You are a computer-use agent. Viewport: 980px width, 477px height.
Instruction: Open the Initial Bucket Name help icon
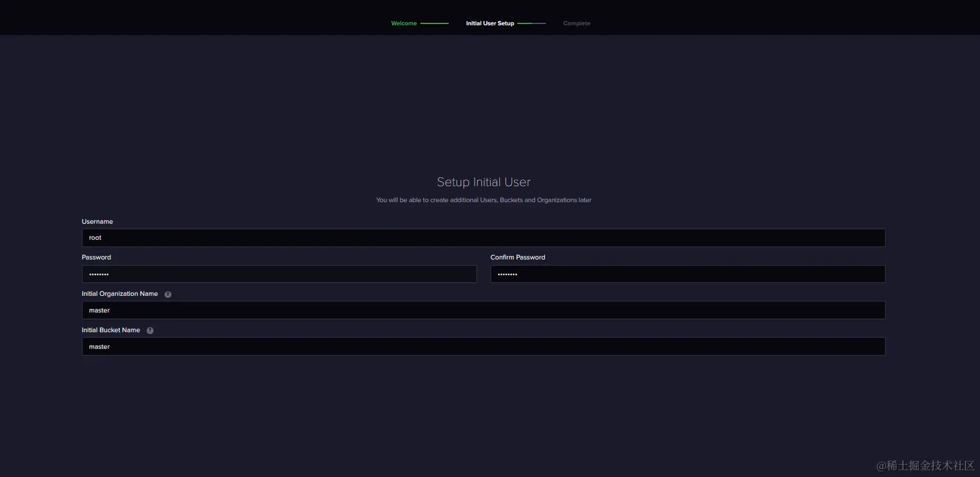pos(150,331)
